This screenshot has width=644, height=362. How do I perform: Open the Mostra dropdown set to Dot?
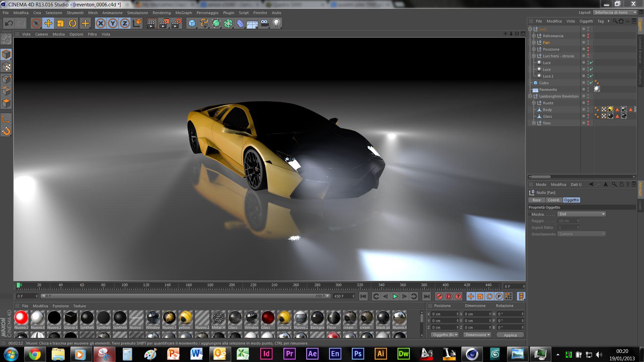(581, 214)
